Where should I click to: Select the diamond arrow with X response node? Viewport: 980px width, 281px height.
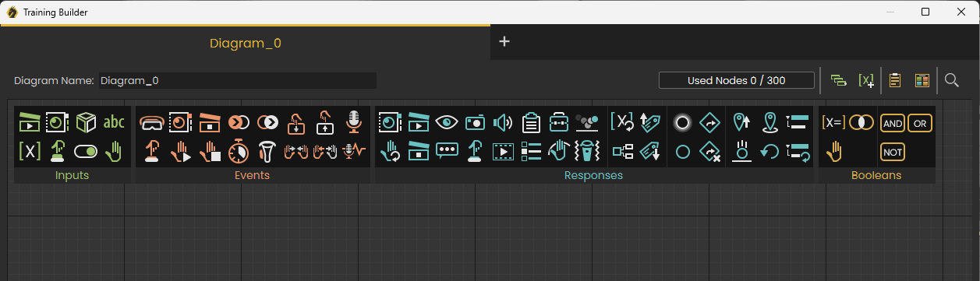click(x=709, y=151)
